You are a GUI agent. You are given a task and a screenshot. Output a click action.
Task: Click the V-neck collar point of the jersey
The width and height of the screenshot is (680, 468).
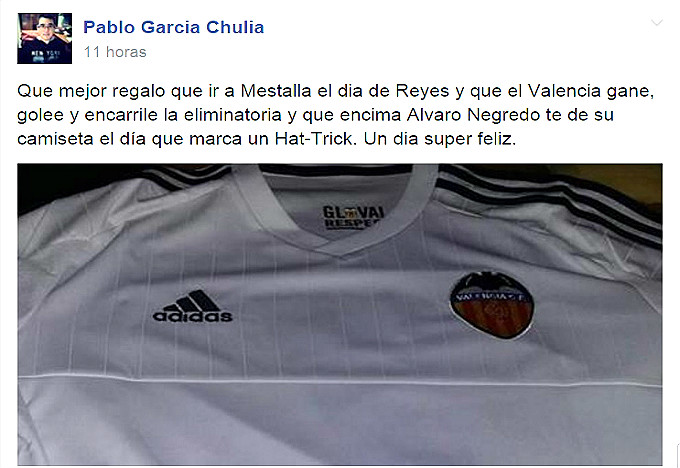pyautogui.click(x=341, y=252)
